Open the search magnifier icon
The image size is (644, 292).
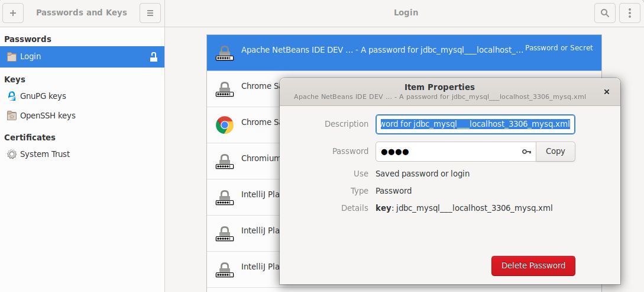[x=604, y=13]
